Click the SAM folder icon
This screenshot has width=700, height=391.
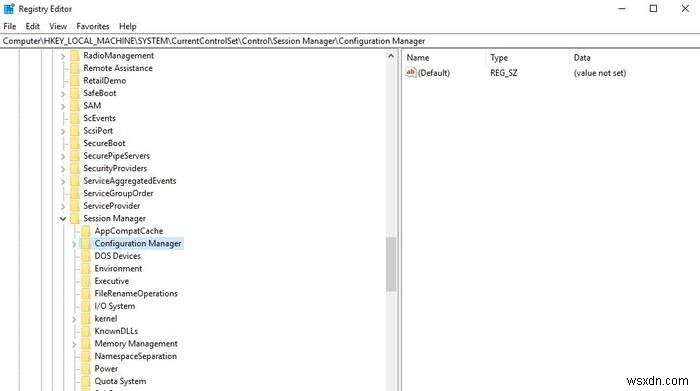tap(75, 105)
